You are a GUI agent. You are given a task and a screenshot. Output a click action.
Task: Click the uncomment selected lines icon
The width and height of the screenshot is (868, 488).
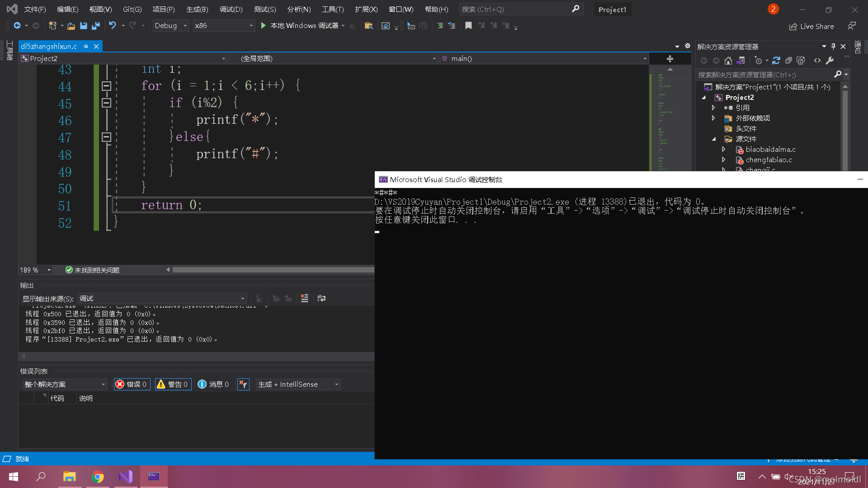452,26
